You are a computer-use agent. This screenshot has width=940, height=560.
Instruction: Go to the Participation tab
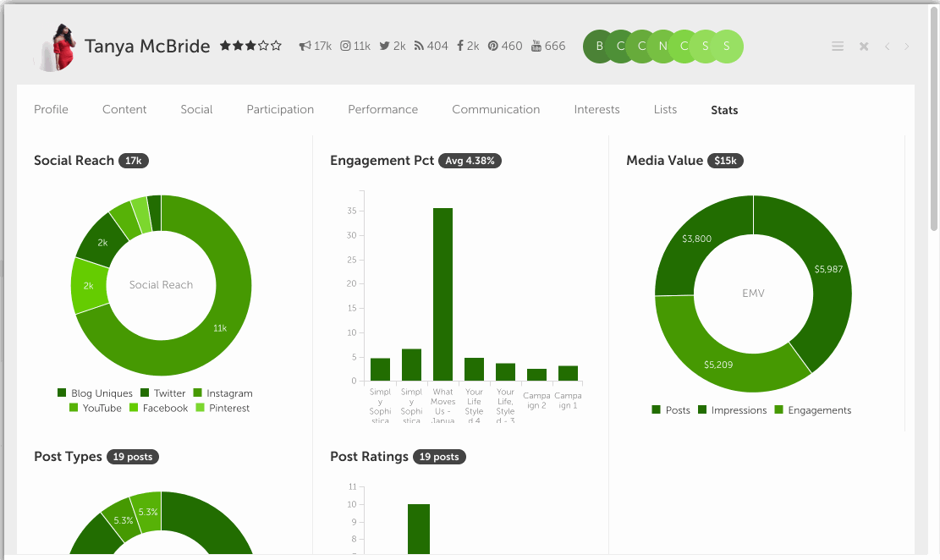click(280, 110)
